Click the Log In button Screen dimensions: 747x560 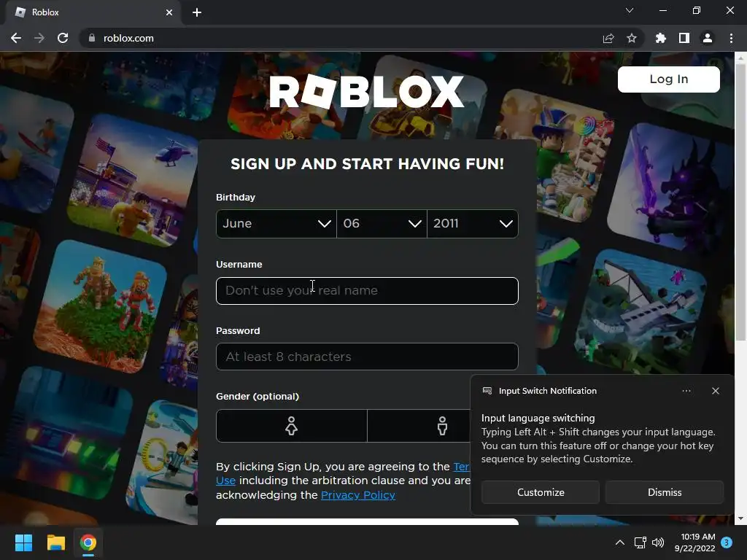[668, 79]
